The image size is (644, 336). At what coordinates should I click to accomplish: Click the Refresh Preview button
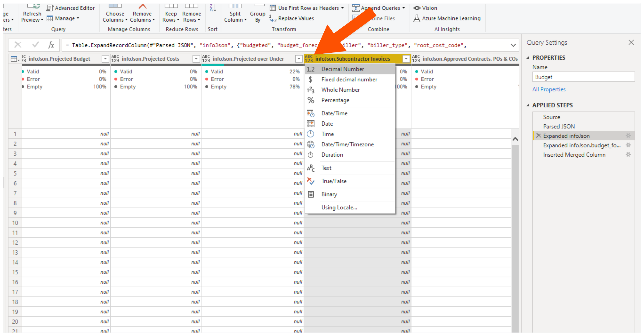pyautogui.click(x=32, y=14)
